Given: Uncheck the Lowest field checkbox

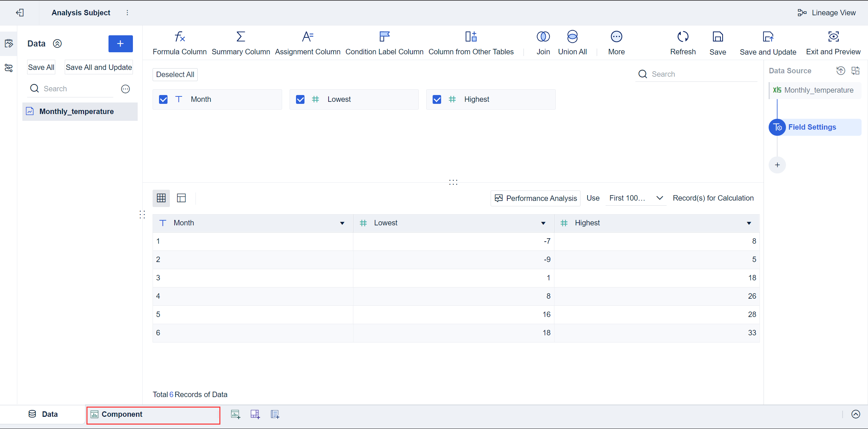Looking at the screenshot, I should pos(300,99).
